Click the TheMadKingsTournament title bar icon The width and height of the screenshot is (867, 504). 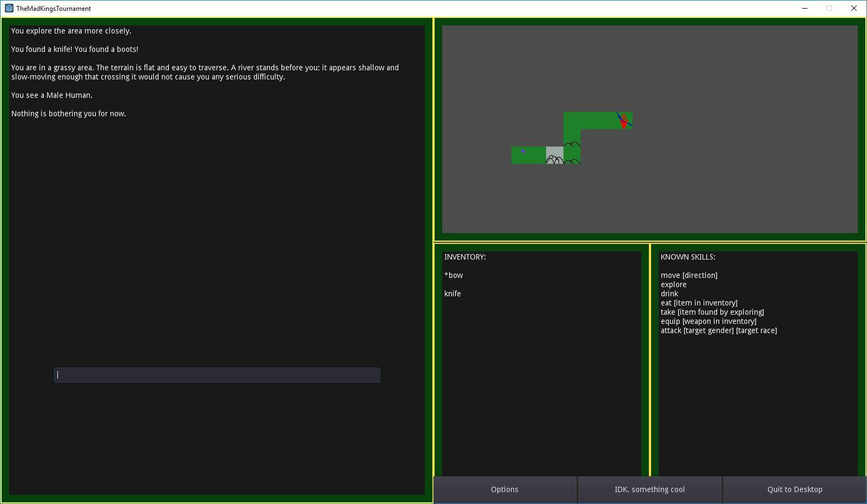9,8
